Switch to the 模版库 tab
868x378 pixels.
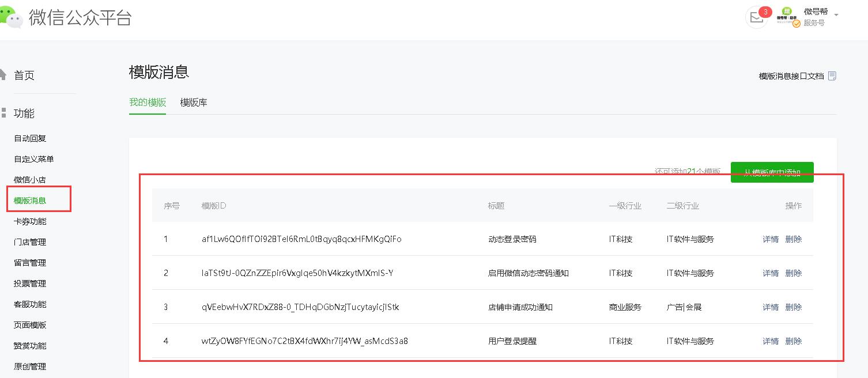194,103
